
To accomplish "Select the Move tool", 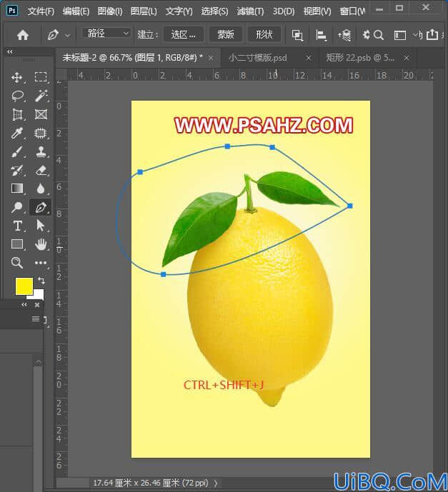I will click(x=16, y=77).
